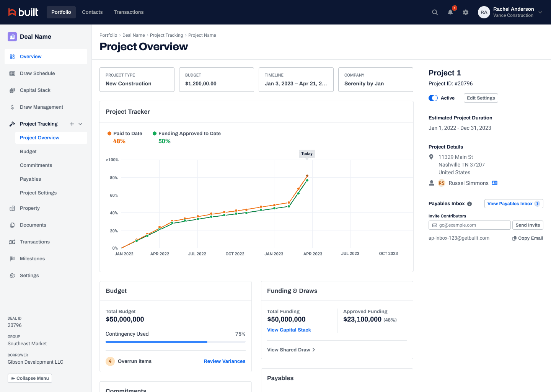Screen dimensions: 551x392
Task: Click the address location pin icon
Action: click(431, 157)
